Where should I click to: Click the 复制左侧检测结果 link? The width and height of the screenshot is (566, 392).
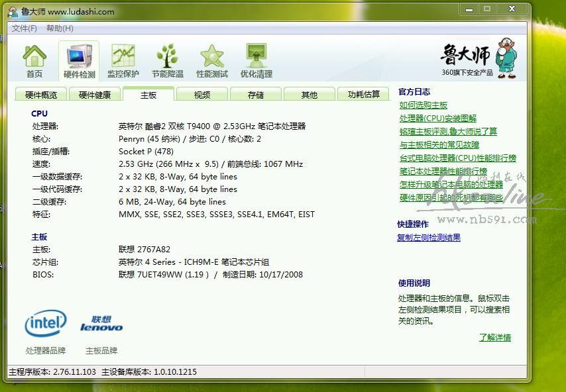click(x=429, y=238)
